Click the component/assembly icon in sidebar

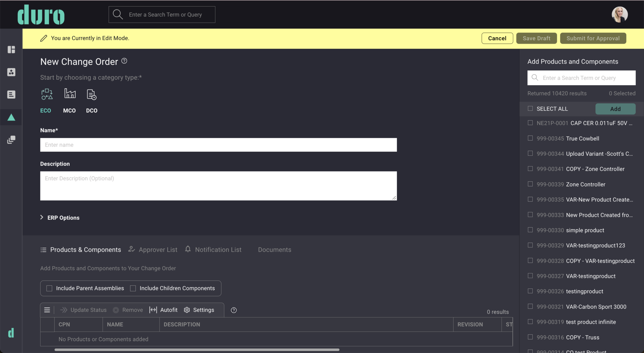pyautogui.click(x=11, y=72)
